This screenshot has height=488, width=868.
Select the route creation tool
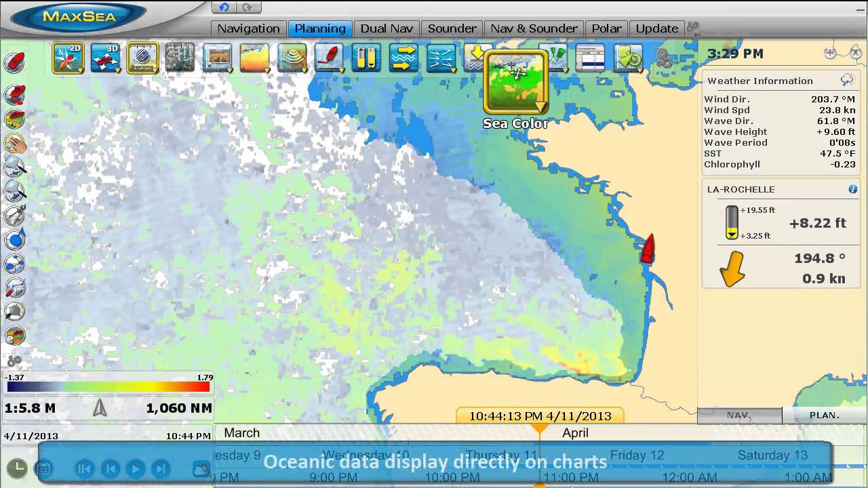click(x=15, y=264)
